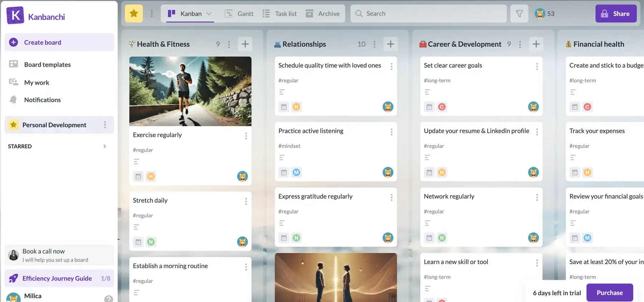Click calendar icon on Update your resume card
The height and width of the screenshot is (302, 644).
coord(429,172)
